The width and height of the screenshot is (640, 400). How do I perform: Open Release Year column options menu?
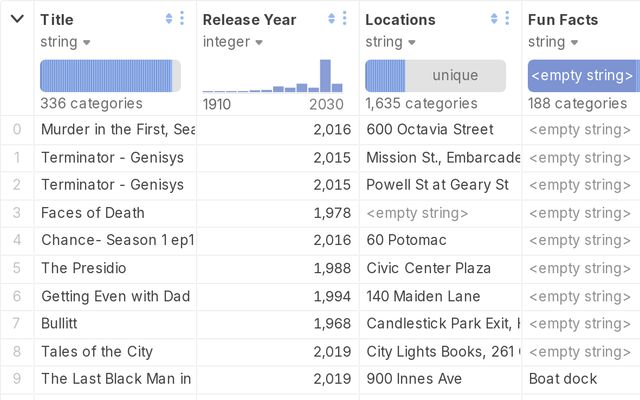coord(345,19)
